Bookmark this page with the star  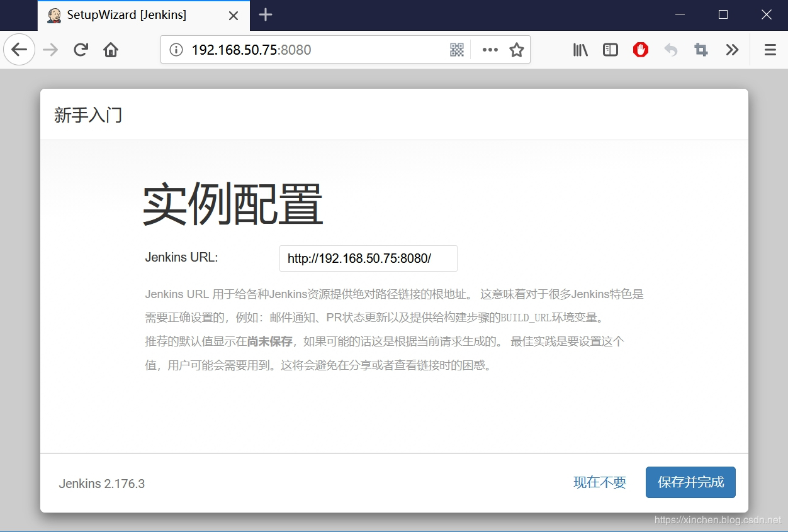tap(516, 49)
